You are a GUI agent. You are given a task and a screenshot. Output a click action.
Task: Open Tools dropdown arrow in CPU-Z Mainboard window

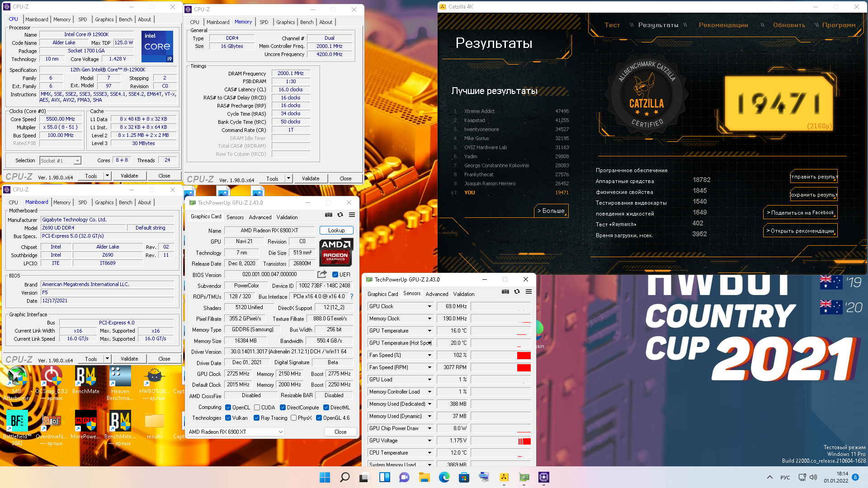(107, 358)
